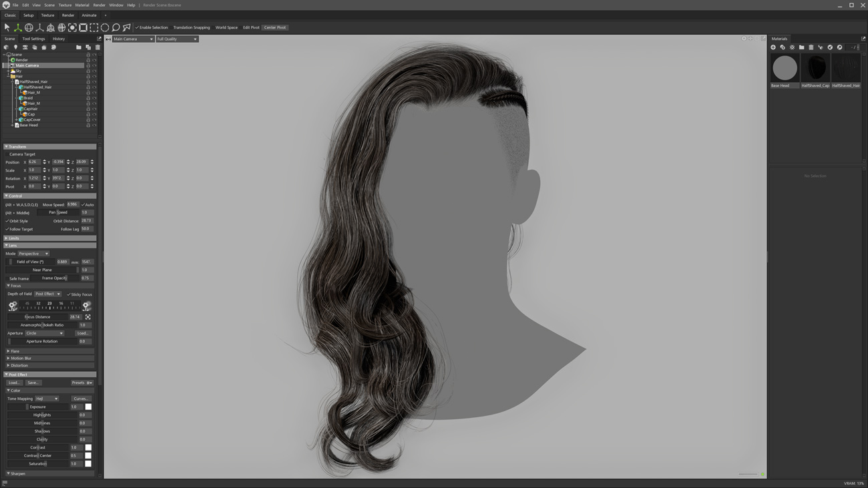Select the polygon lasso selection tool

pyautogui.click(x=127, y=27)
